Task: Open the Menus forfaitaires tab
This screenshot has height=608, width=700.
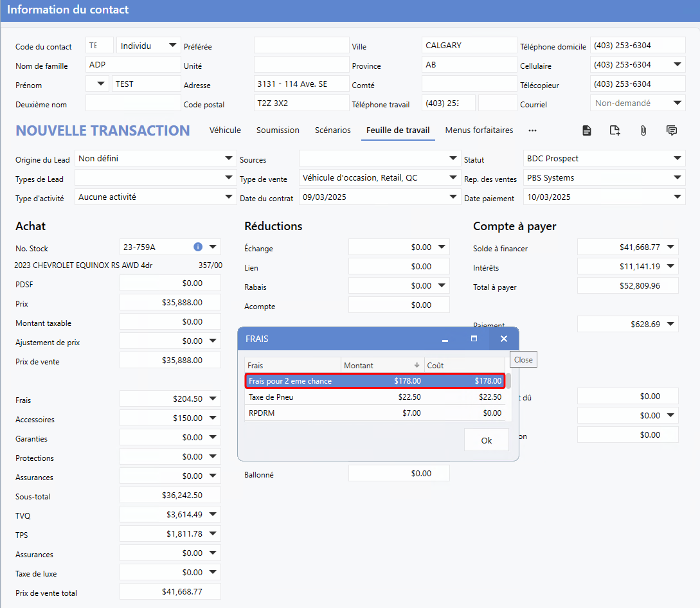Action: coord(479,130)
